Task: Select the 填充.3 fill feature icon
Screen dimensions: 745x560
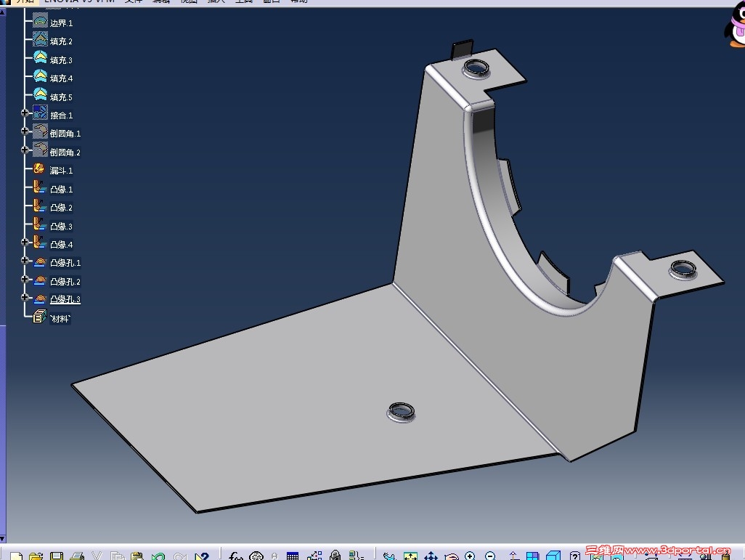Action: [40, 58]
